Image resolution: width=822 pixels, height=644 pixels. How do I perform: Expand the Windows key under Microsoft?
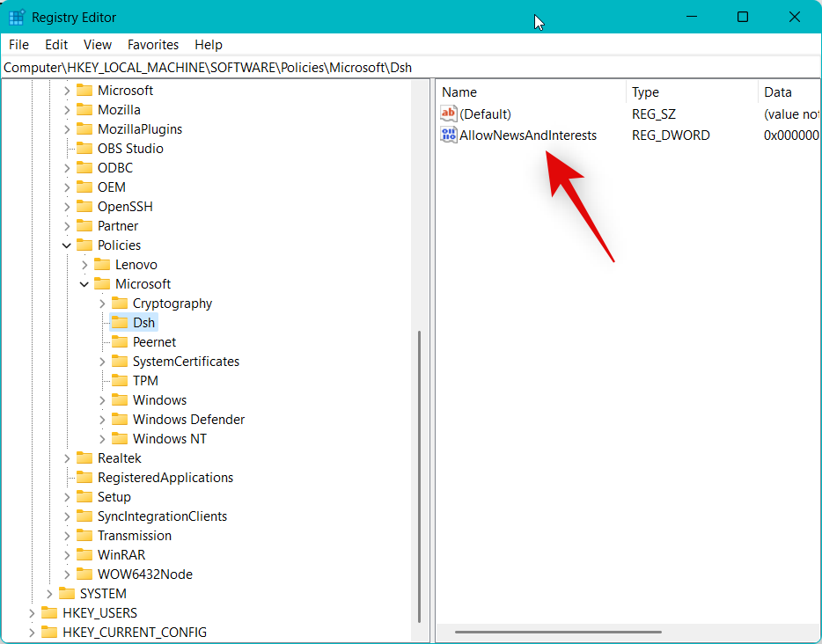coord(102,399)
